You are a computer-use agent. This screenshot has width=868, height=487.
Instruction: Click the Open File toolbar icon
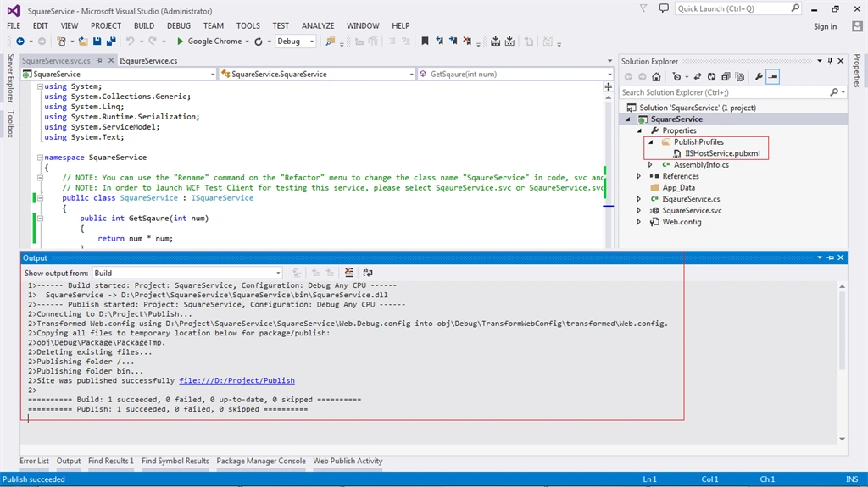(x=83, y=42)
